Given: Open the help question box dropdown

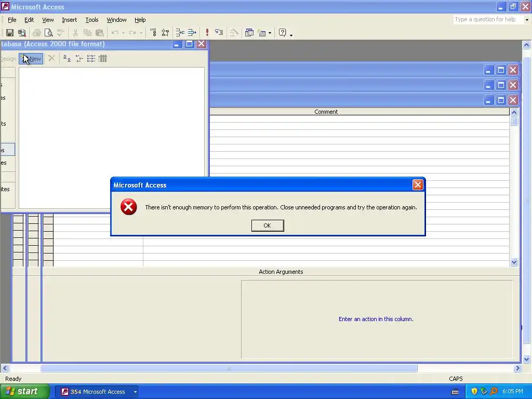Looking at the screenshot, I should pyautogui.click(x=527, y=20).
